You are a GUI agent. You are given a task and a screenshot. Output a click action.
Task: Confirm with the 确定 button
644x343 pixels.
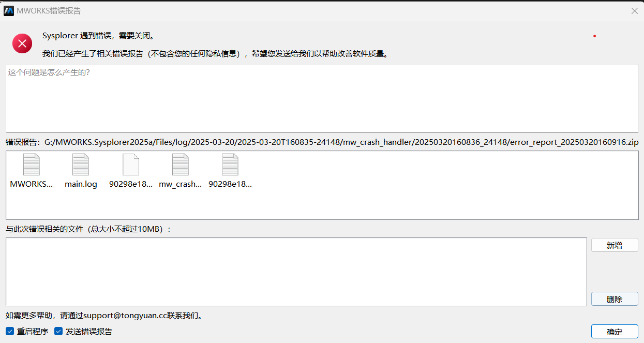pyautogui.click(x=615, y=332)
